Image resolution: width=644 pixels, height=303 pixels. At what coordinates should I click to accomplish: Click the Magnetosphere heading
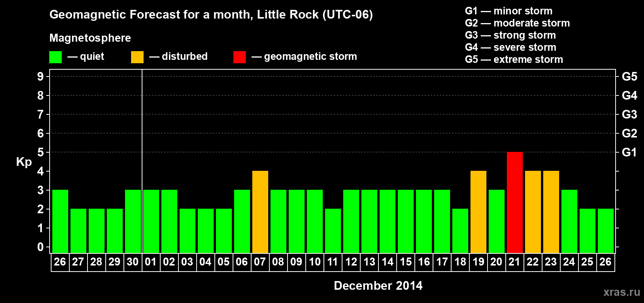[x=90, y=38]
